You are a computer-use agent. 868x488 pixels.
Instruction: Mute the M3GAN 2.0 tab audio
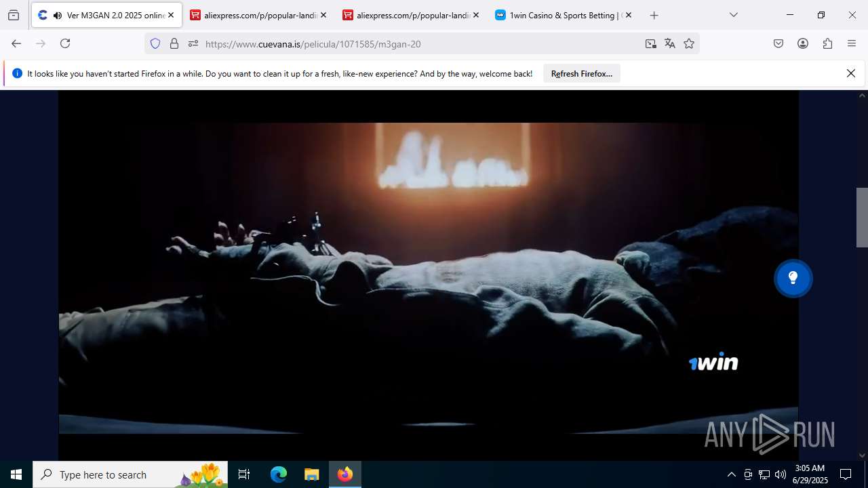coord(57,15)
